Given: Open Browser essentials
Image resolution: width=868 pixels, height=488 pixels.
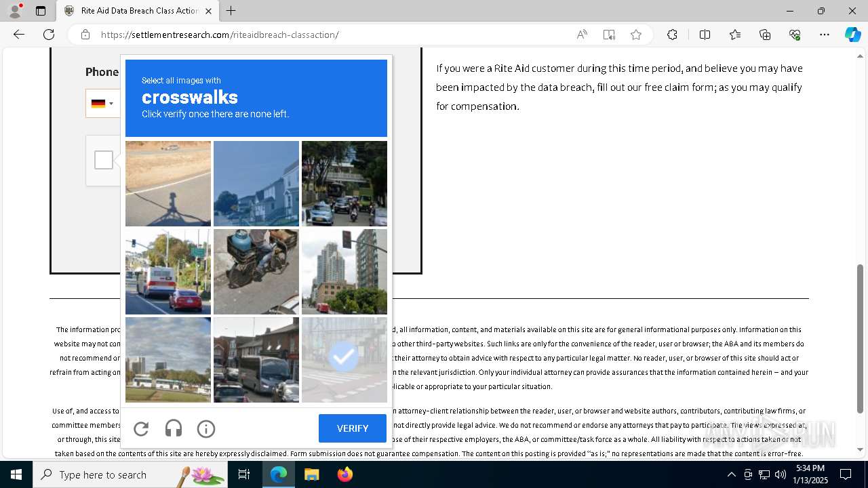Looking at the screenshot, I should (x=795, y=35).
